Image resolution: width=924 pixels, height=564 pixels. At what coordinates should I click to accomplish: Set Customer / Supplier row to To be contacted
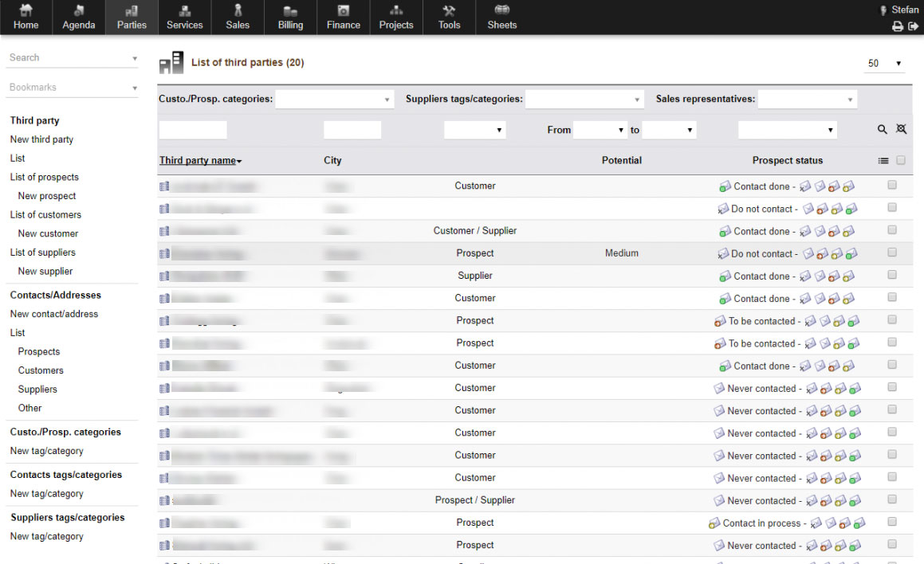tap(834, 231)
